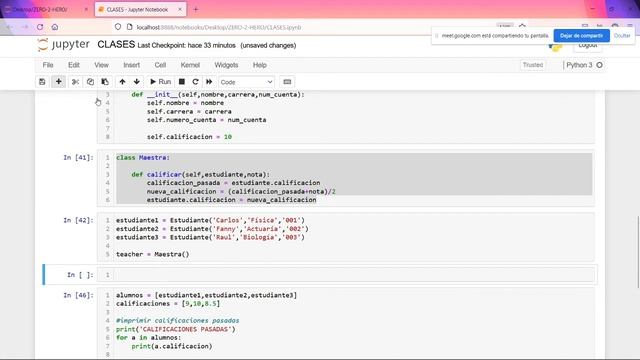Click the localhost address bar

tap(219, 27)
